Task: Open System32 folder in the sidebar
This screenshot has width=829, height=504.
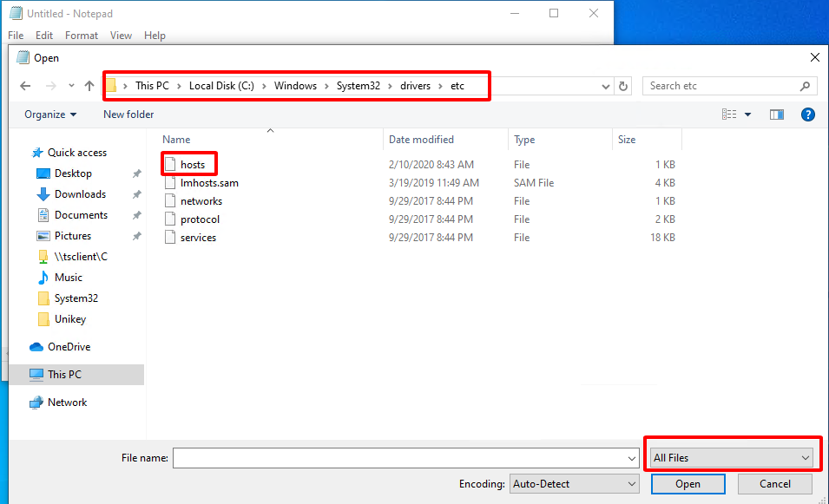Action: pyautogui.click(x=76, y=298)
